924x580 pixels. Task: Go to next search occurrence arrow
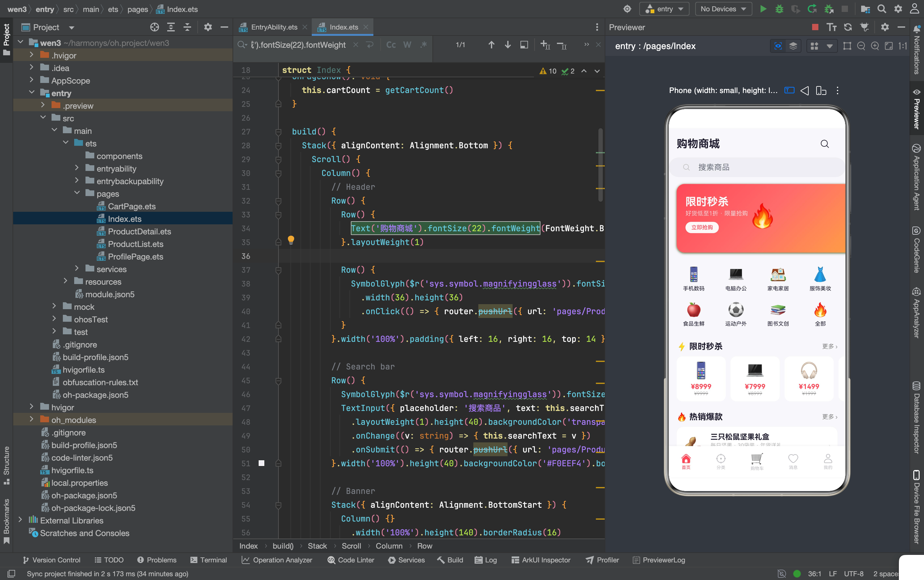coord(508,45)
